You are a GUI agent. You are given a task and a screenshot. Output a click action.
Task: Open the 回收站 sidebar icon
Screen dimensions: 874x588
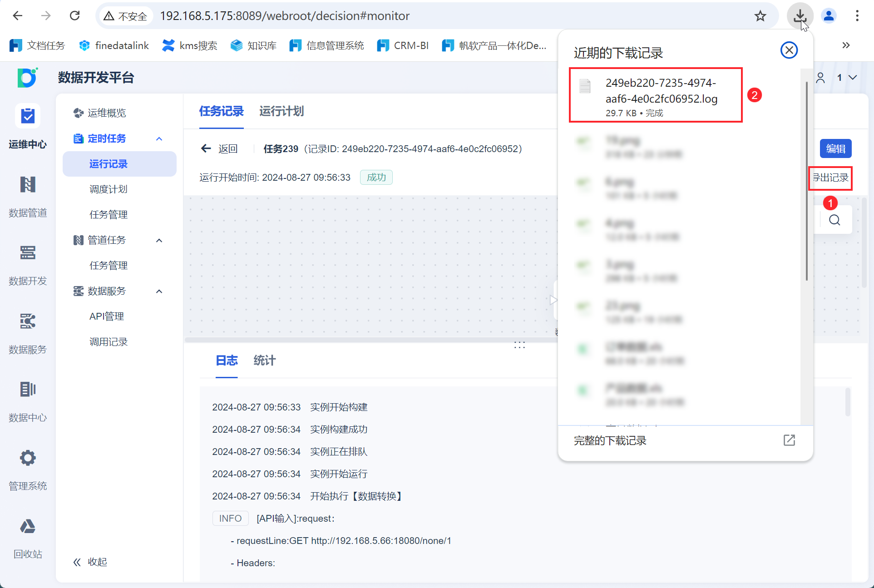click(28, 526)
